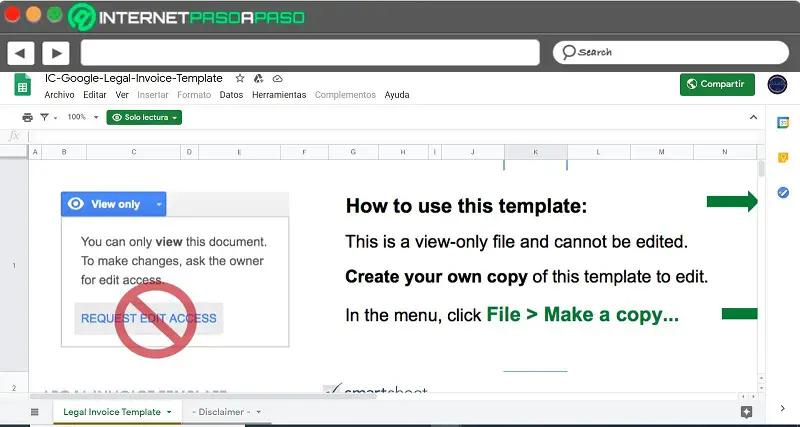Select column N header
The width and height of the screenshot is (800, 427).
tap(724, 152)
